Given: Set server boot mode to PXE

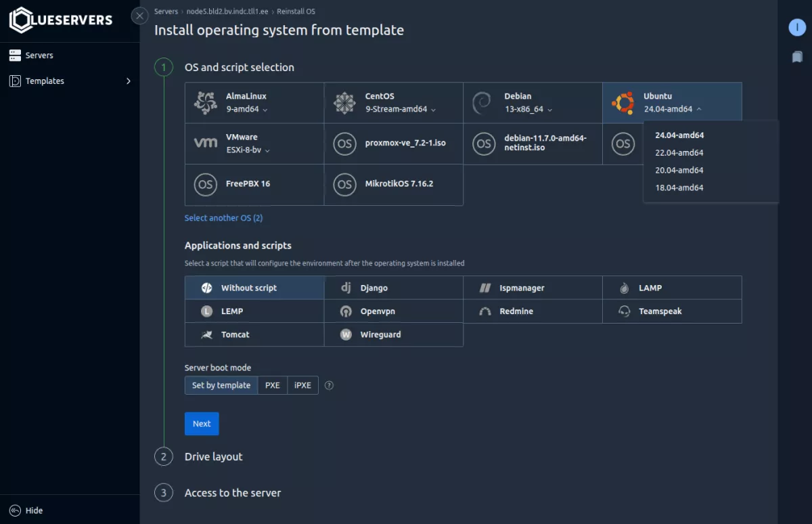Looking at the screenshot, I should tap(273, 385).
